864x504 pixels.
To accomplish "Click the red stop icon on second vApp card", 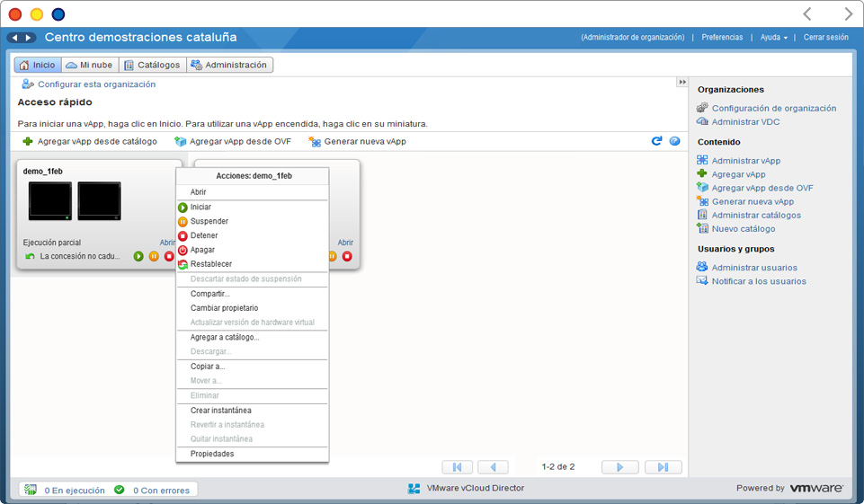I will (x=347, y=256).
